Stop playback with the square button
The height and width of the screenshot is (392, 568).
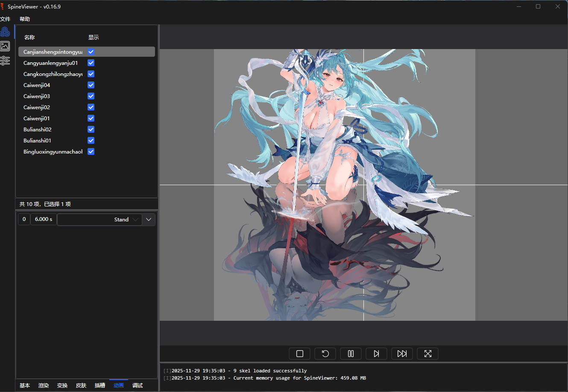point(300,354)
